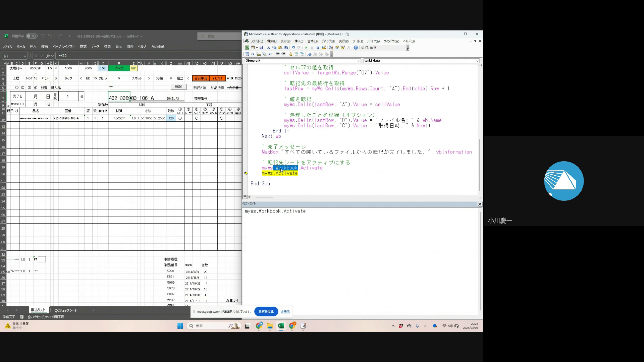Open the tenki_data procedure dropdown
644x362 pixels.
[x=477, y=61]
